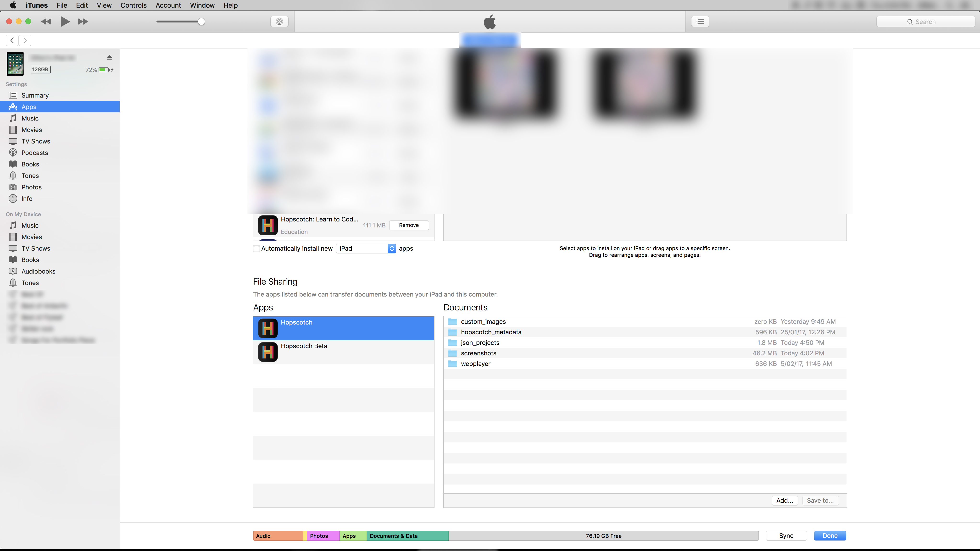This screenshot has width=980, height=551.
Task: Click the Sync button
Action: point(786,535)
